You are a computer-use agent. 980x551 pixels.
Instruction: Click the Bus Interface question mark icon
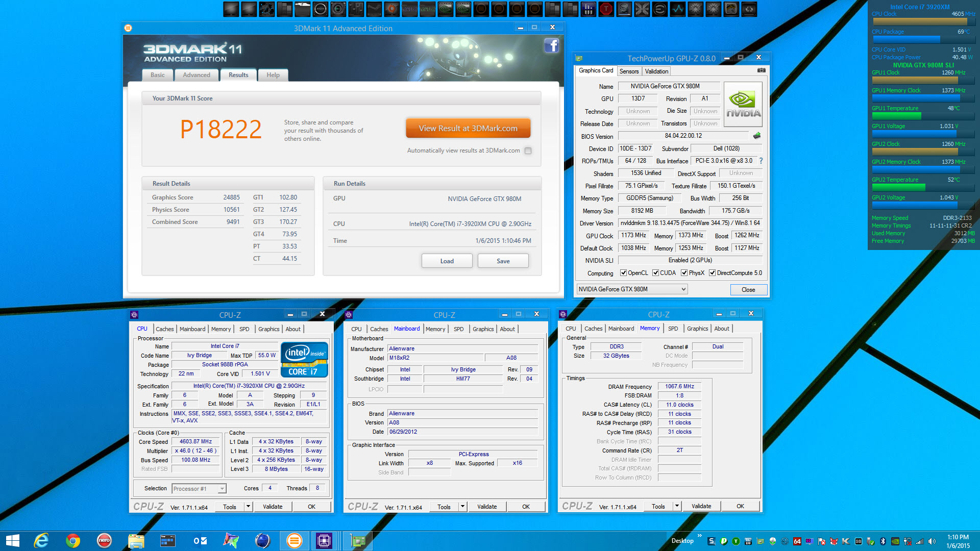click(761, 161)
